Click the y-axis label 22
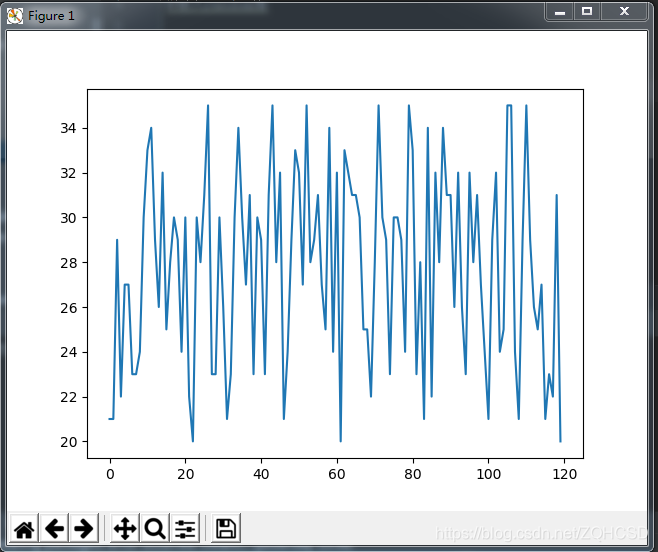658x552 pixels. point(68,397)
